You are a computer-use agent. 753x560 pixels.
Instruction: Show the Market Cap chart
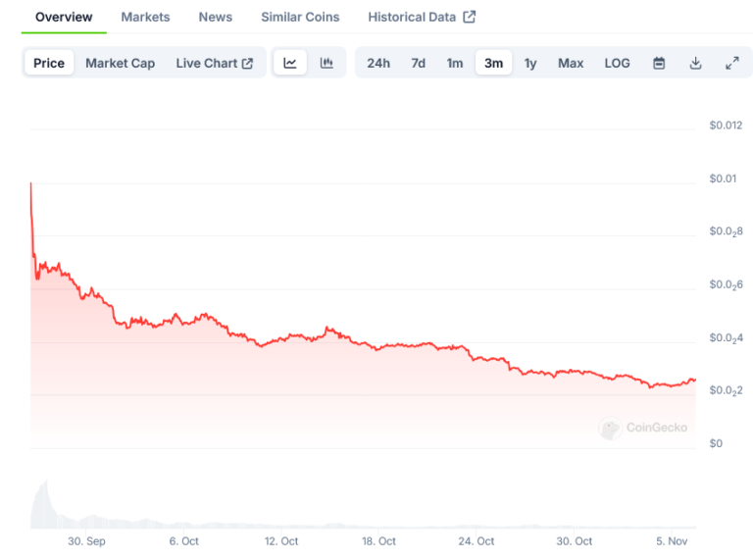[x=120, y=63]
